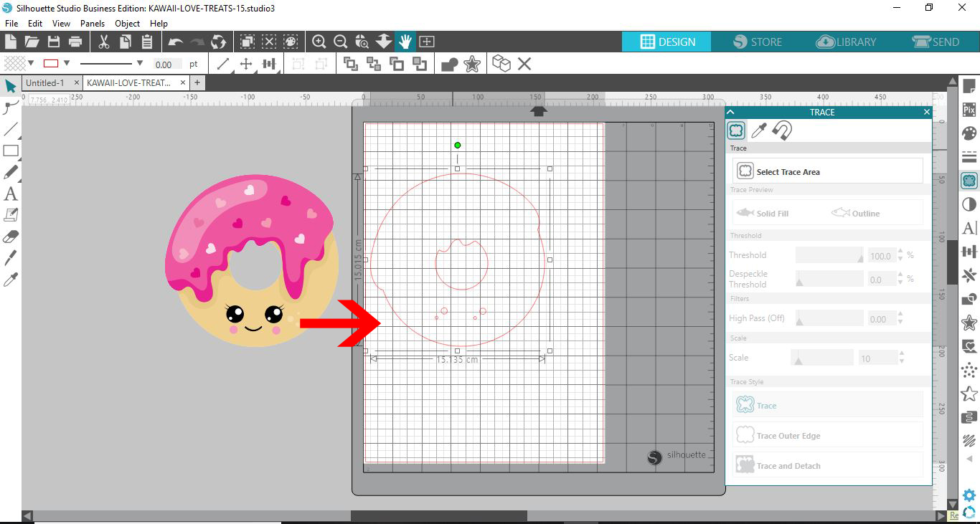Open the Help menu
This screenshot has height=524, width=980.
pyautogui.click(x=159, y=23)
